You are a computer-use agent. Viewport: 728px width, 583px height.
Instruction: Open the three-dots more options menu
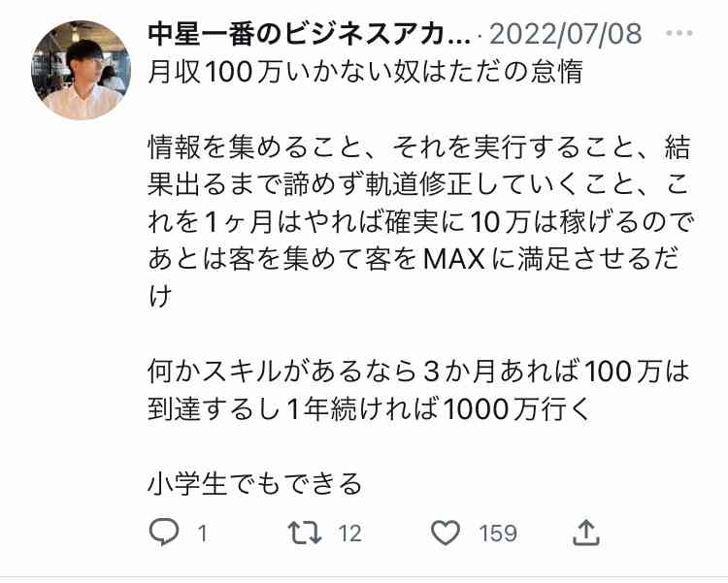tap(679, 33)
